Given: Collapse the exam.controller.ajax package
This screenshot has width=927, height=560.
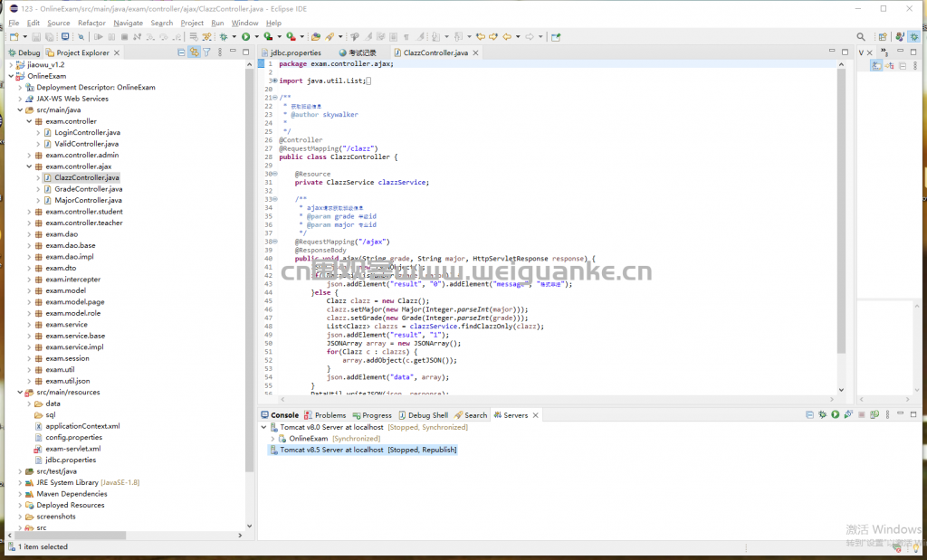Looking at the screenshot, I should [28, 166].
